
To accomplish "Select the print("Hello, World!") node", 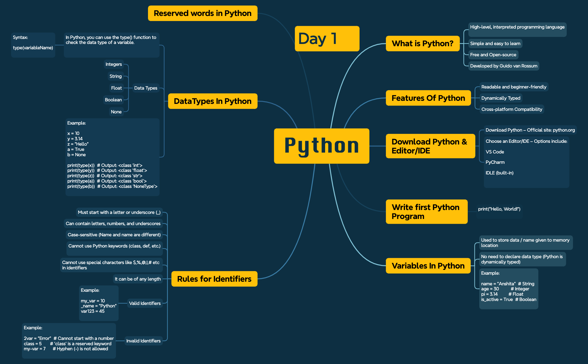I will 499,209.
